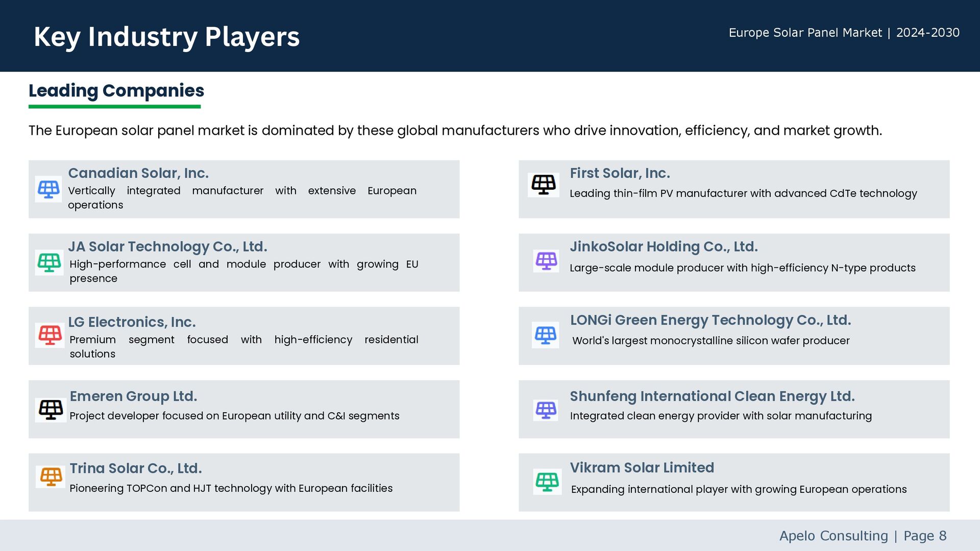The width and height of the screenshot is (980, 551).
Task: Select the Canadian Solar, Inc. heading
Action: (138, 173)
